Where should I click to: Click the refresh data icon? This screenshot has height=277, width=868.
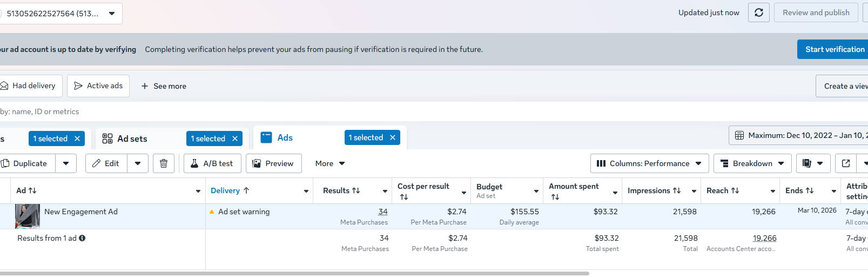click(x=758, y=12)
